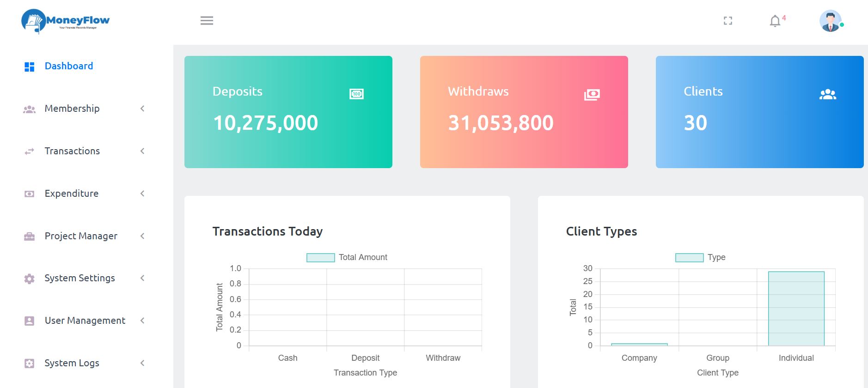Toggle fullscreen mode icon
The height and width of the screenshot is (388, 868).
coord(728,21)
